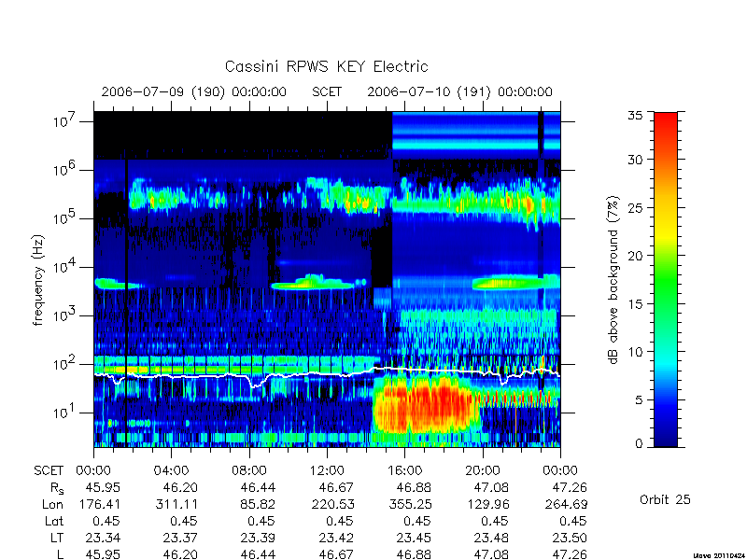The height and width of the screenshot is (560, 747).
Task: Click the Lon row label
Action: tap(52, 504)
